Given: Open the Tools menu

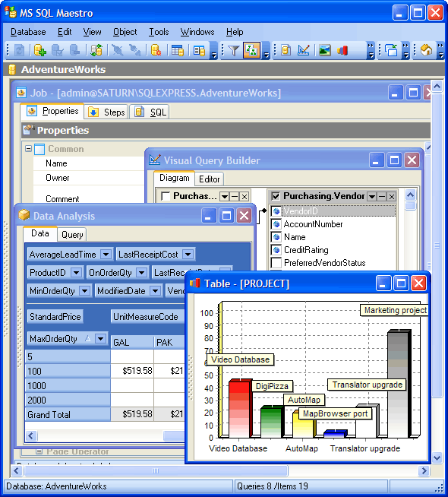Looking at the screenshot, I should point(159,32).
